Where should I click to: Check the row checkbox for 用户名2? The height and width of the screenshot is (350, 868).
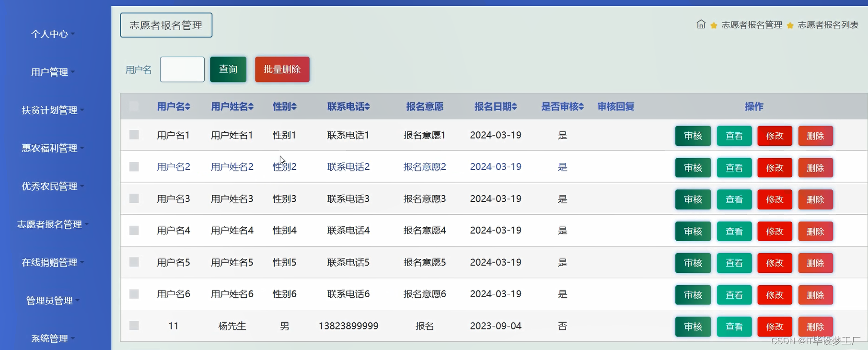(x=134, y=167)
